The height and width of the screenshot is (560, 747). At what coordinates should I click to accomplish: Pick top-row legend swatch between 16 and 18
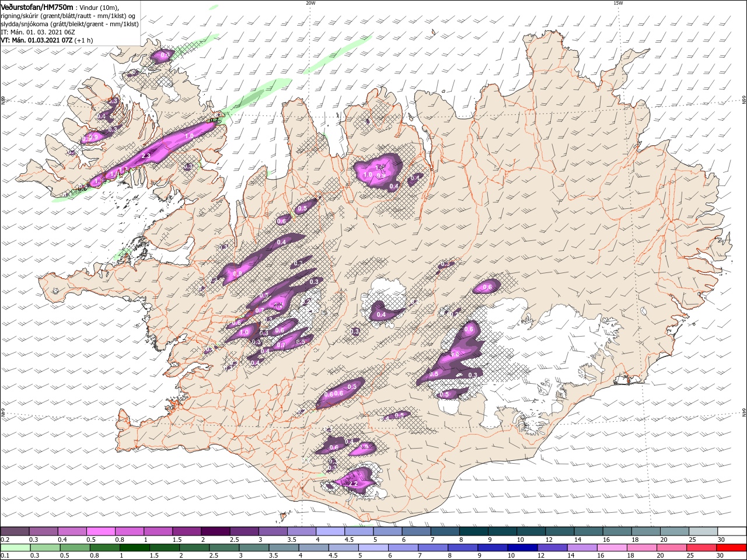(x=617, y=531)
